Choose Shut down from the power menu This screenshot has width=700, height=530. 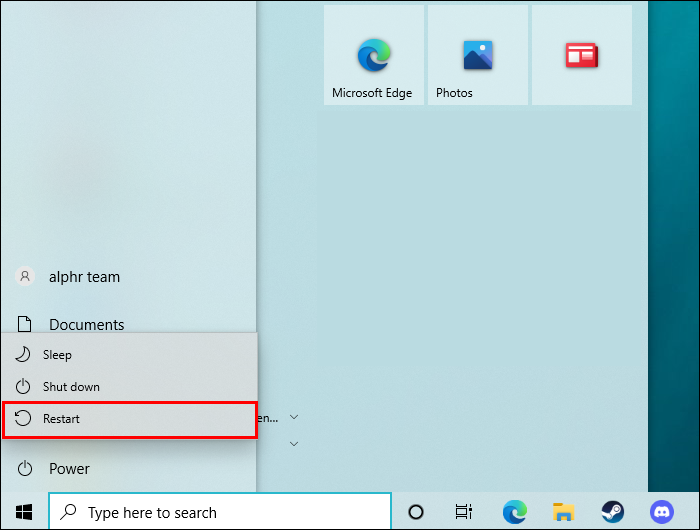[130, 387]
